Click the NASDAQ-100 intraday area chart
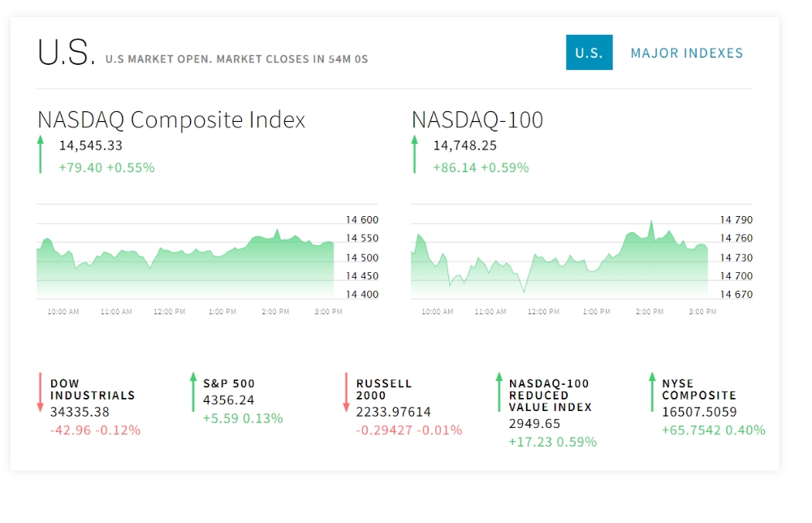 coord(559,260)
